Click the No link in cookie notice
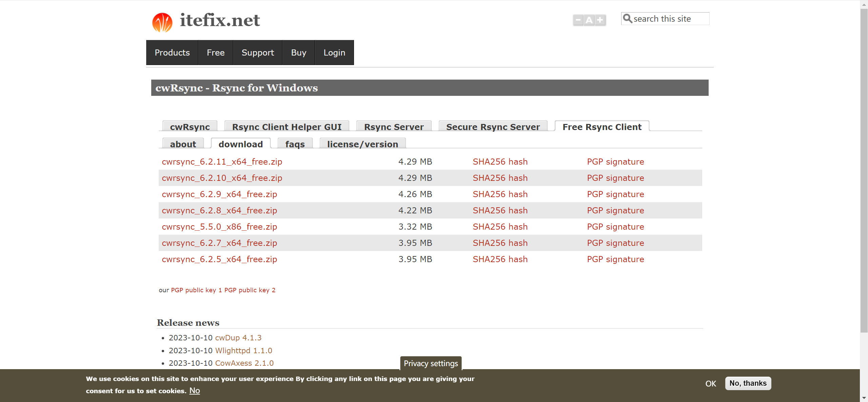This screenshot has width=868, height=402. pos(195,390)
